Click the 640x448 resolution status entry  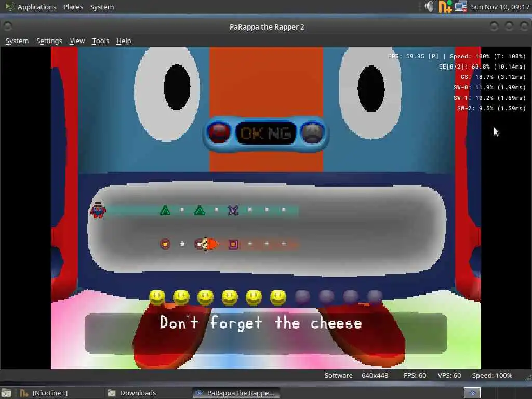(x=375, y=375)
